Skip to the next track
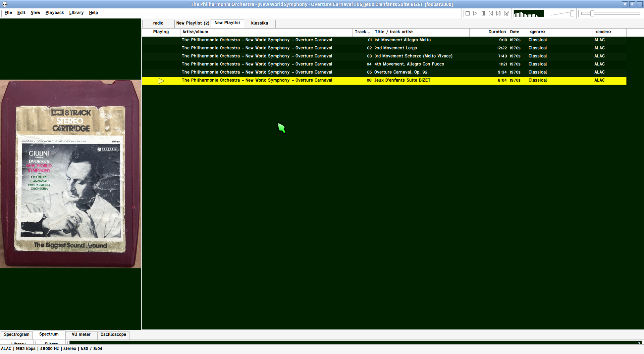The image size is (644, 354). (498, 13)
